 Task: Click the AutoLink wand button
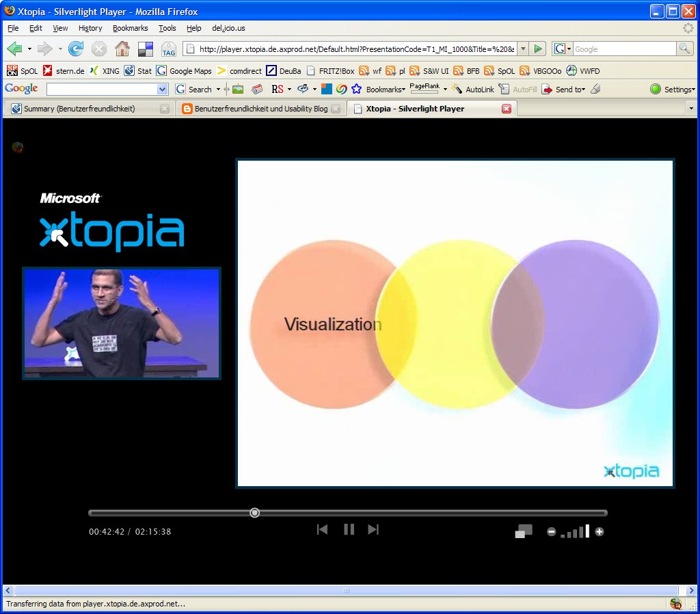click(473, 90)
